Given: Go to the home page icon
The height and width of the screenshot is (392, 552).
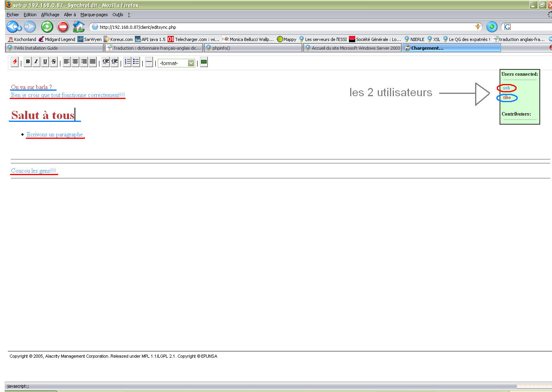Looking at the screenshot, I should (x=79, y=27).
